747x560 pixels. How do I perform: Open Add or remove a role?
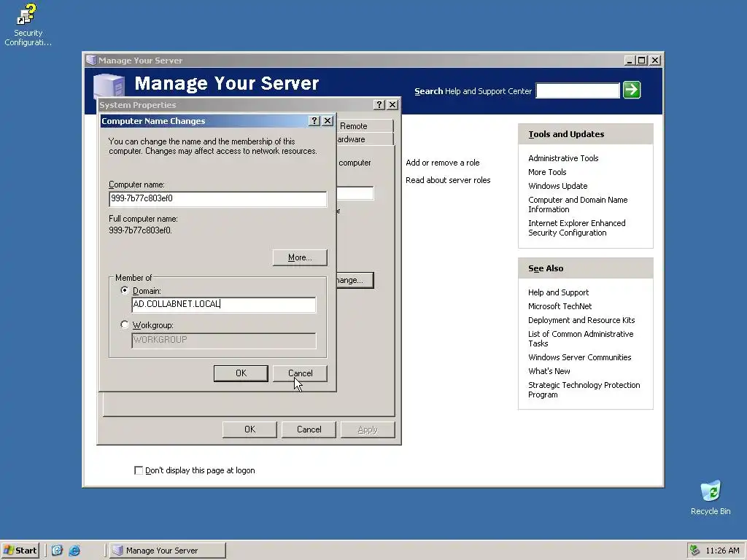coord(443,163)
